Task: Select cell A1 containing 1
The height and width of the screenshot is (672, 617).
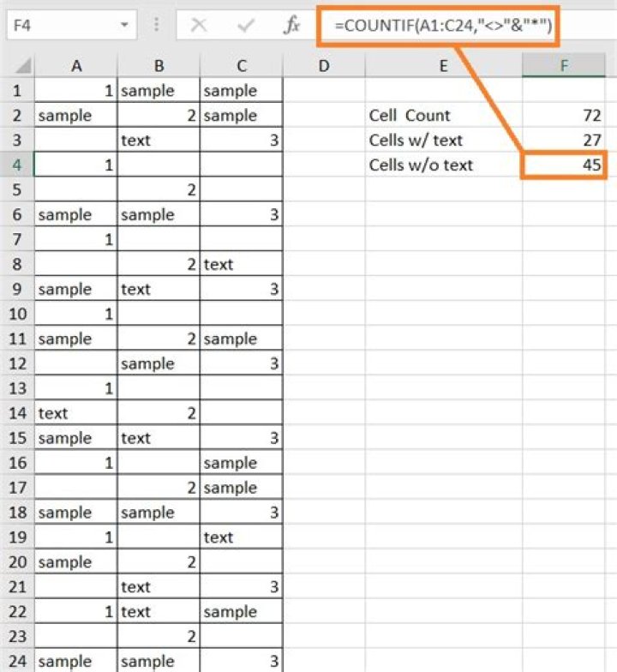Action: tap(75, 91)
